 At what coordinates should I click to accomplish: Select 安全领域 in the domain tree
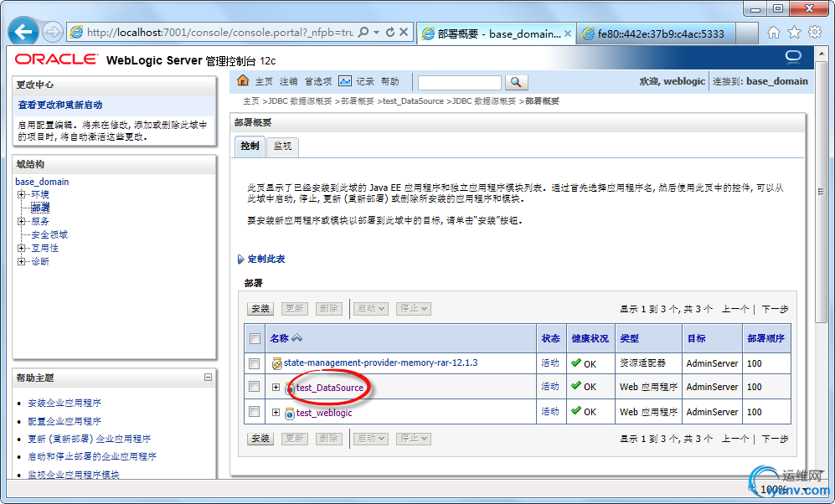pyautogui.click(x=49, y=234)
